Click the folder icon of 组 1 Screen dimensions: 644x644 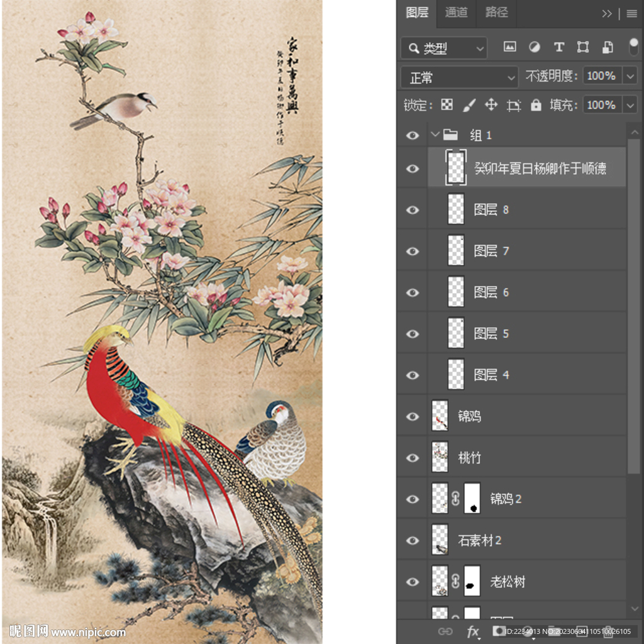pyautogui.click(x=450, y=135)
